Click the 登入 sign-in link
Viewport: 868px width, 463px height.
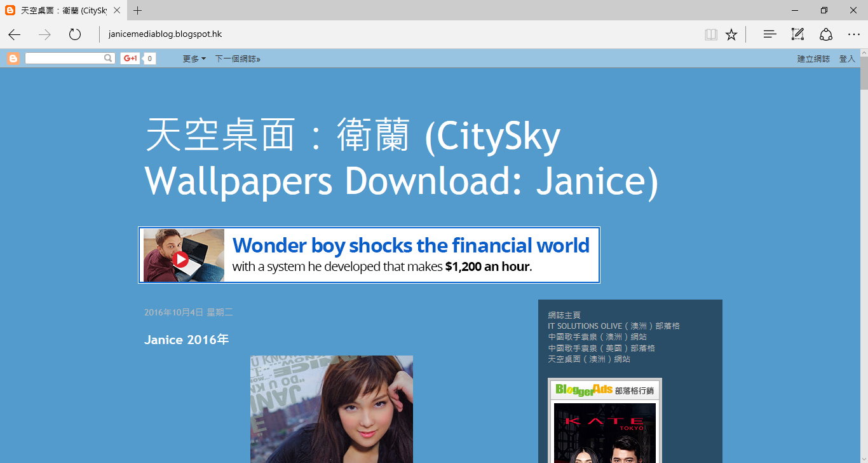coord(848,58)
